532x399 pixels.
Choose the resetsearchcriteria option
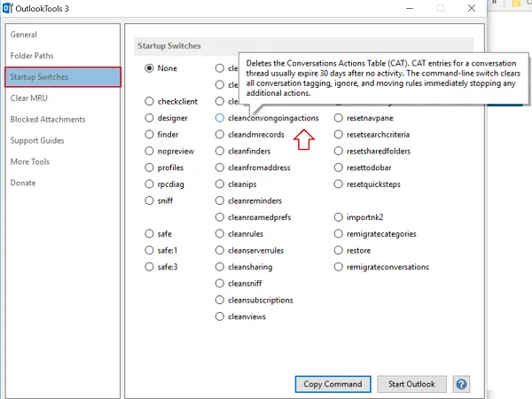tap(339, 135)
